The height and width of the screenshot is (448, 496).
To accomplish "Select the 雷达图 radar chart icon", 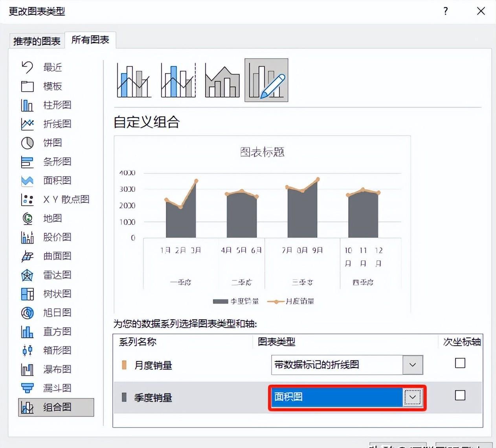I will pyautogui.click(x=27, y=275).
